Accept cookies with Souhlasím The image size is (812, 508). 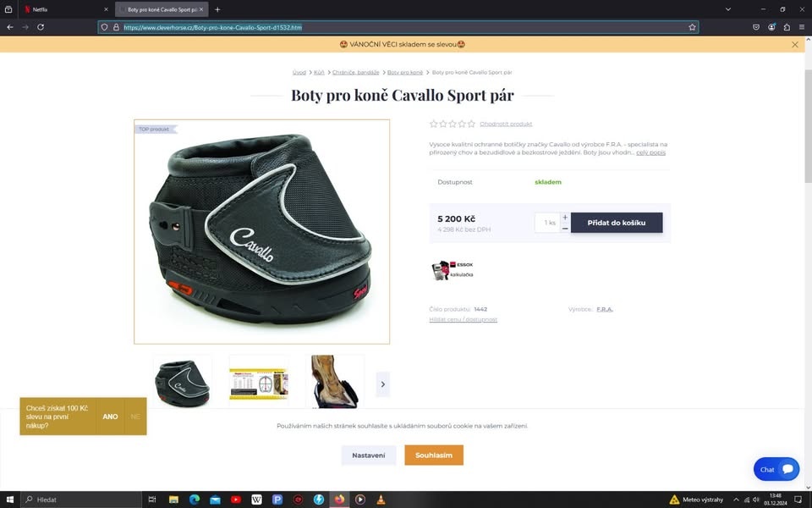pyautogui.click(x=434, y=456)
